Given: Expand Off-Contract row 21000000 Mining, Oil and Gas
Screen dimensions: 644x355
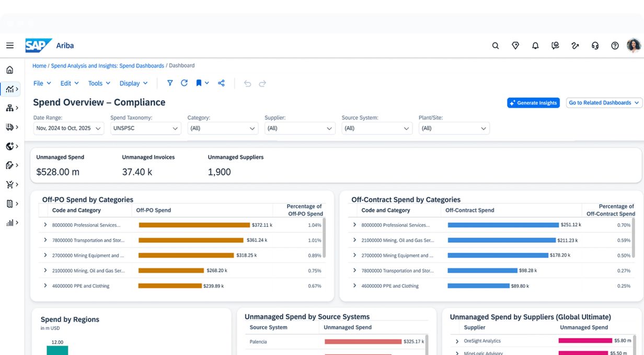Looking at the screenshot, I should coord(354,240).
